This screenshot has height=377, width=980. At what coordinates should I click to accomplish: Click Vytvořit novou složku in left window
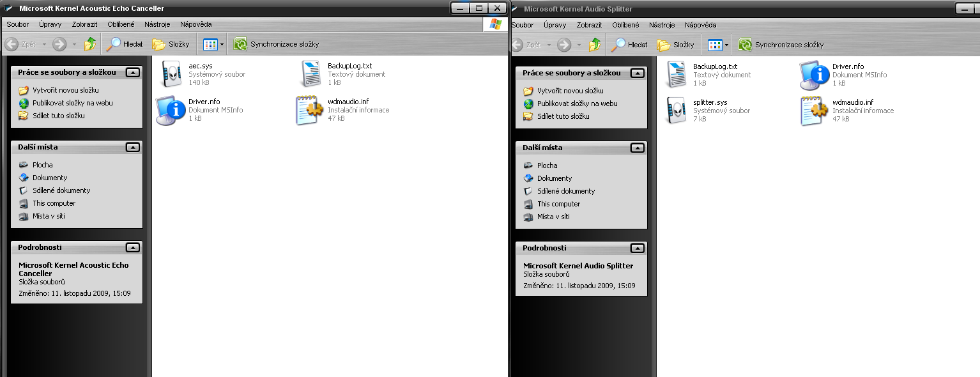(65, 90)
